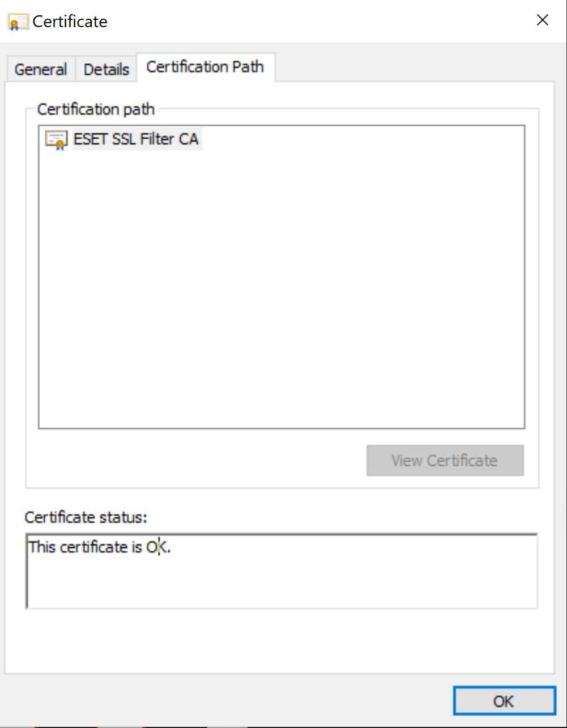This screenshot has height=728, width=567.
Task: Switch to the General tab
Action: pyautogui.click(x=41, y=70)
